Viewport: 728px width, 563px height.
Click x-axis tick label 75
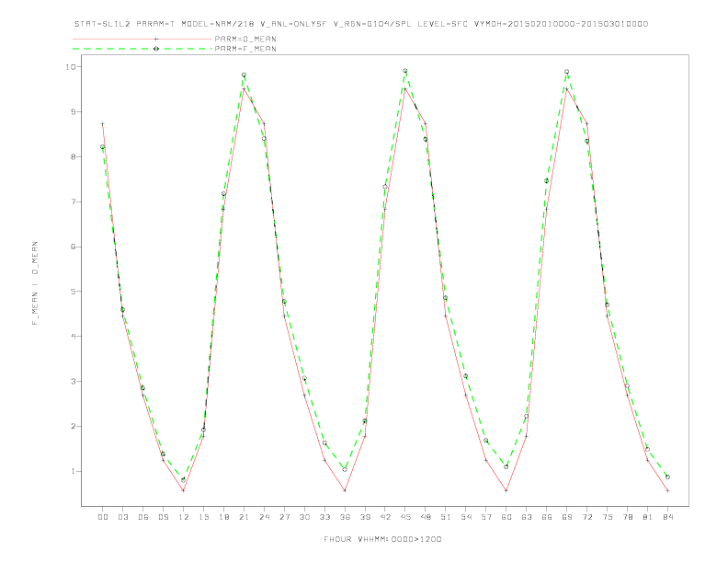pos(608,517)
